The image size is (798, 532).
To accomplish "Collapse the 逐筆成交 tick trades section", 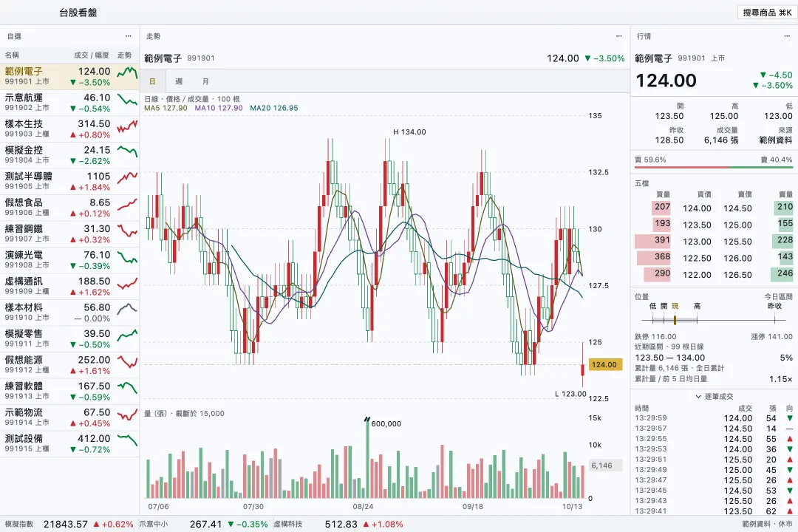I will (714, 397).
